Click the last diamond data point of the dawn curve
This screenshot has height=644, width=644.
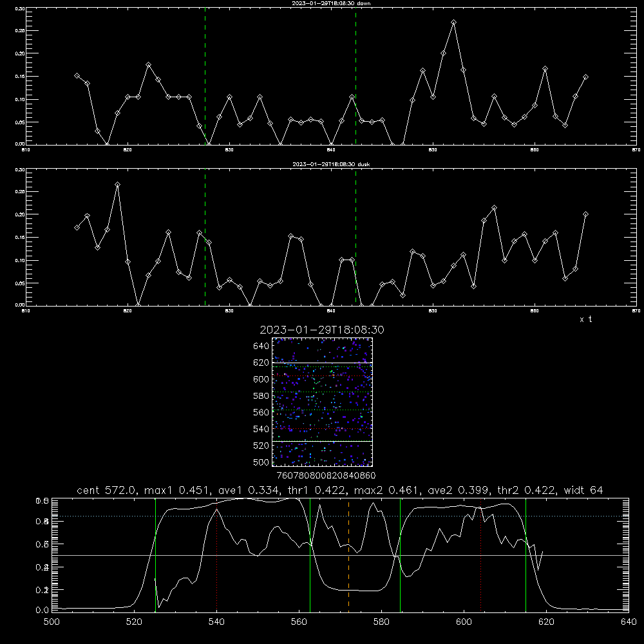click(x=585, y=77)
